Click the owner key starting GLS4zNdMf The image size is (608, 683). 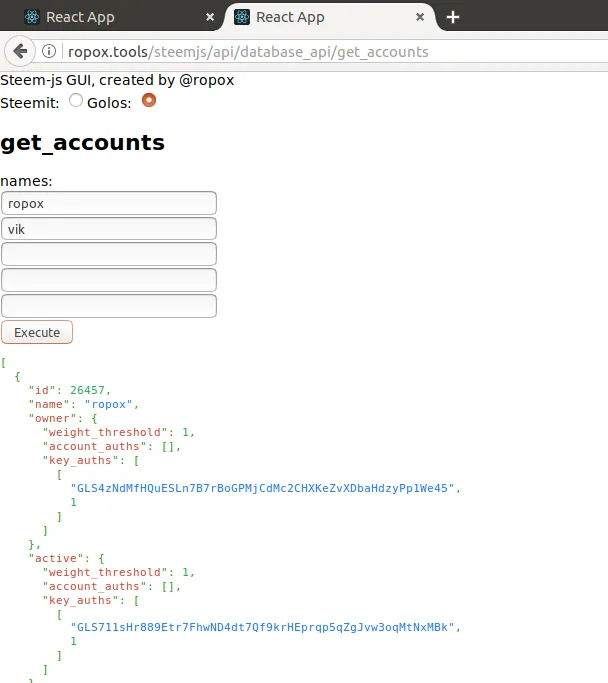(x=263, y=488)
